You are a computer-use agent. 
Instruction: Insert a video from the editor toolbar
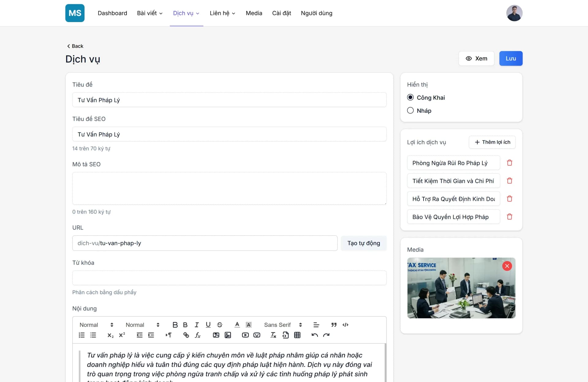(x=245, y=335)
